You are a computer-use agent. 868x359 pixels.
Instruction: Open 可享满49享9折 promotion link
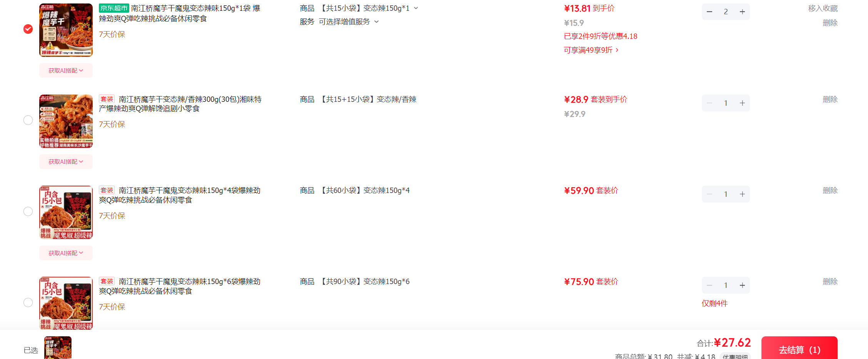point(591,50)
